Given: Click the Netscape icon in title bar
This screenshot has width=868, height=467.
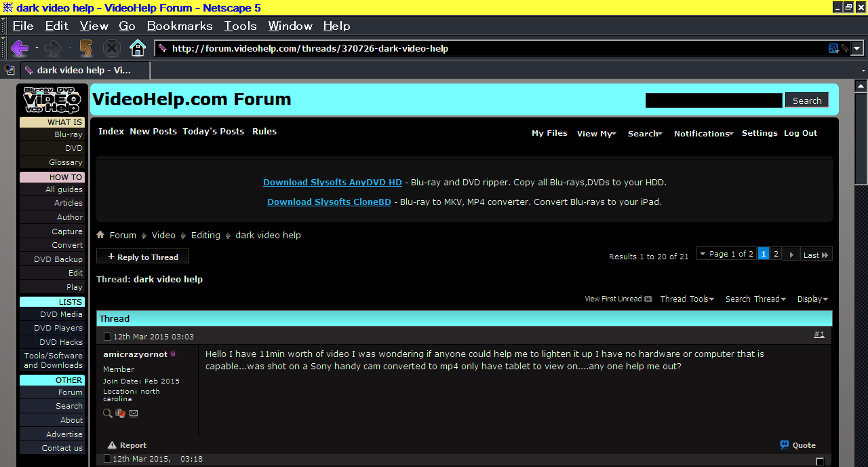Looking at the screenshot, I should (7, 7).
